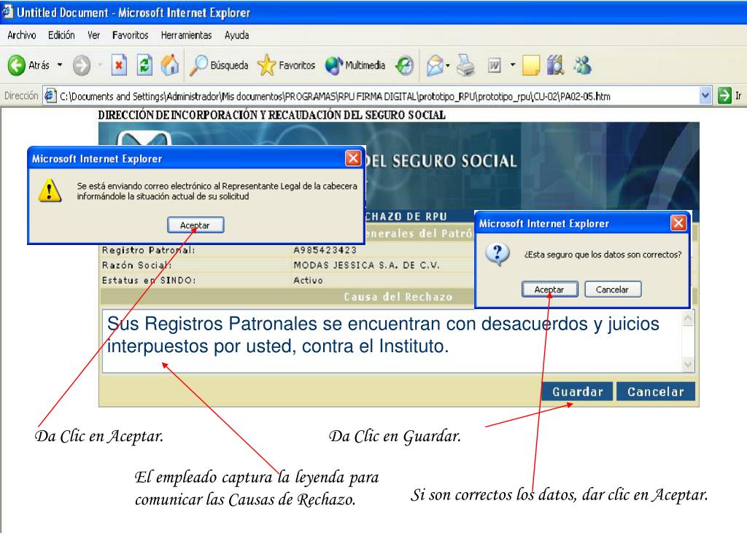Click the Mail envelope icon
The height and width of the screenshot is (560, 747).
pos(435,65)
